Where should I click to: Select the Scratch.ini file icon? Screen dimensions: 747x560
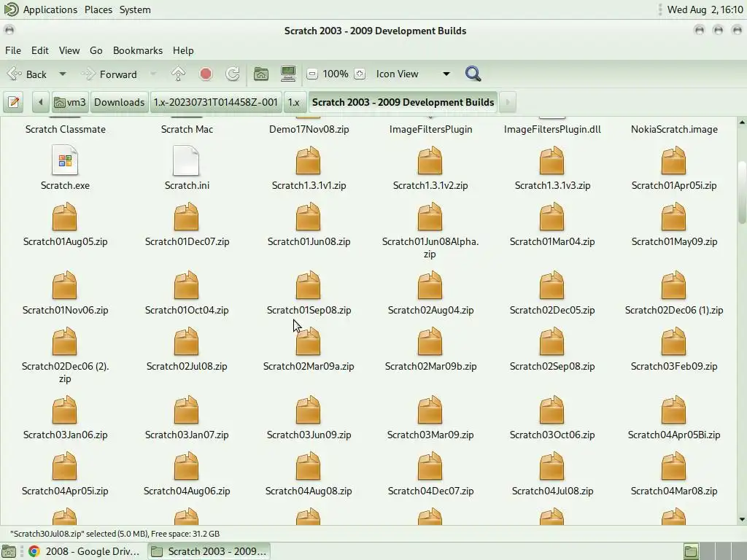click(x=186, y=161)
